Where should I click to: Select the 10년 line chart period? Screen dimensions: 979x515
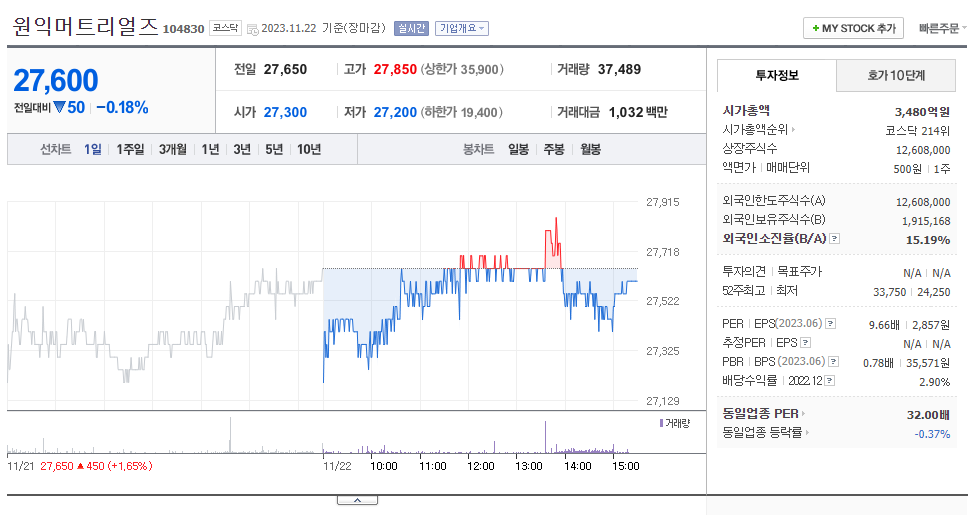pos(309,149)
